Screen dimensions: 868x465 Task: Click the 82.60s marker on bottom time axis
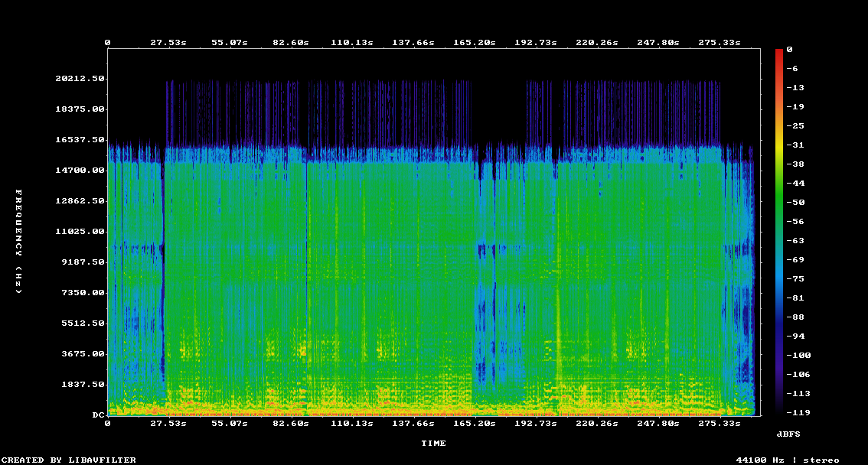click(x=291, y=423)
